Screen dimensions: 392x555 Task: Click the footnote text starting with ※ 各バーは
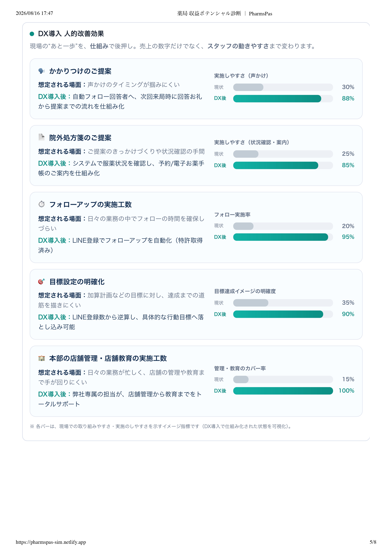(x=161, y=426)
